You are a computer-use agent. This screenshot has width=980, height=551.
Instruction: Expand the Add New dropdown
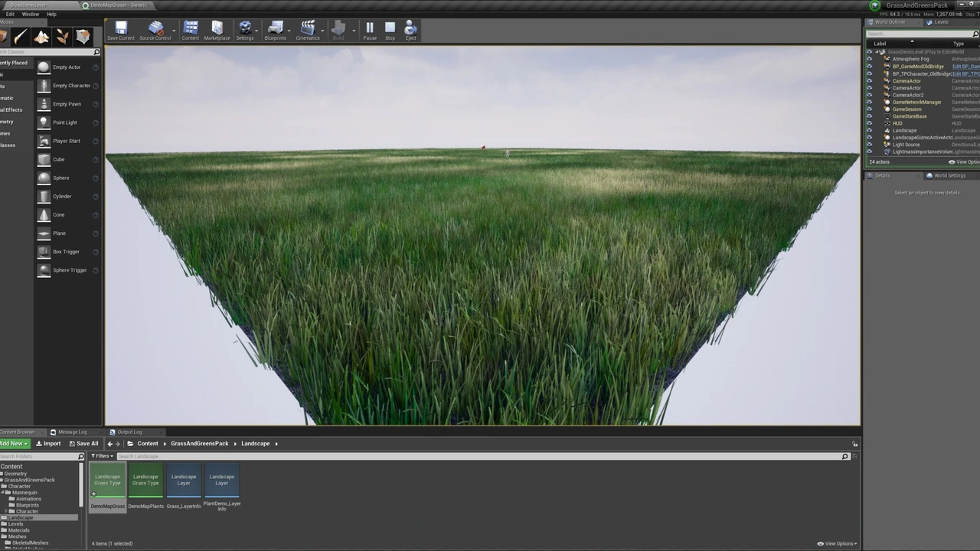14,444
